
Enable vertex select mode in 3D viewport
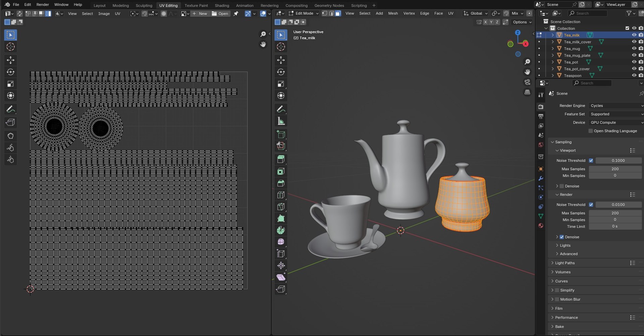(x=325, y=13)
